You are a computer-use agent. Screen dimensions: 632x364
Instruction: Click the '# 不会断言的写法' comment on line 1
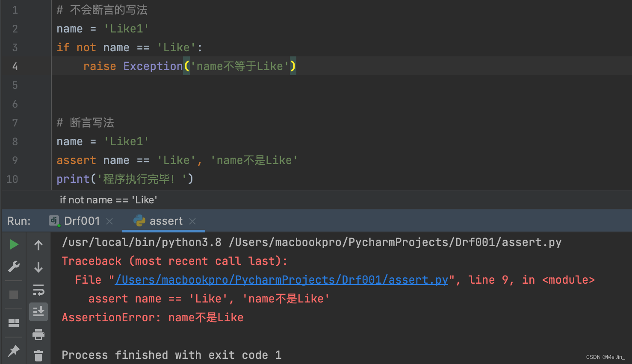(102, 10)
